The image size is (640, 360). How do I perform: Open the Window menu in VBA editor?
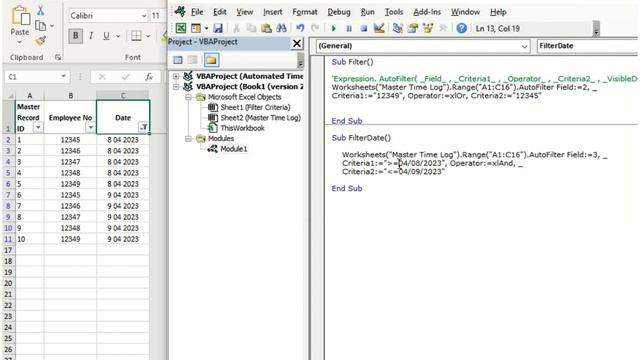click(465, 12)
